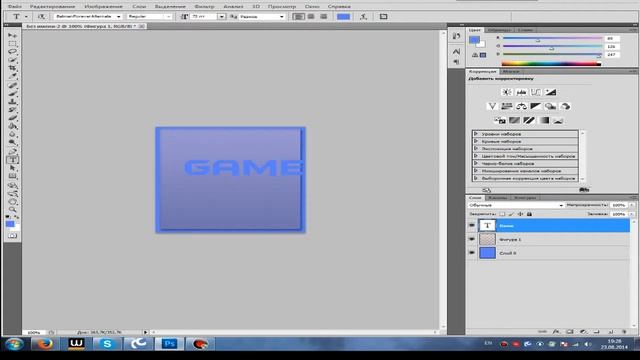The image size is (640, 360).
Task: Click the R slider in Color panel
Action: point(552,38)
